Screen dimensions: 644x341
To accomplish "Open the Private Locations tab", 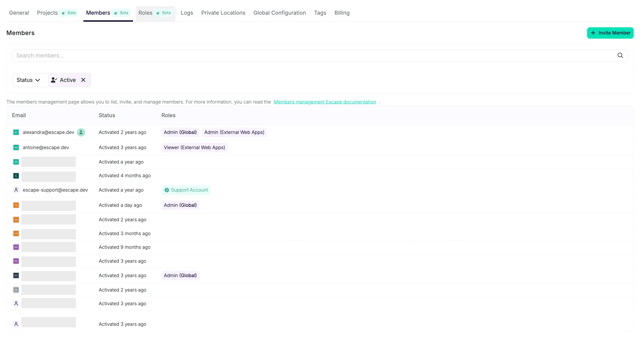I will (x=223, y=13).
